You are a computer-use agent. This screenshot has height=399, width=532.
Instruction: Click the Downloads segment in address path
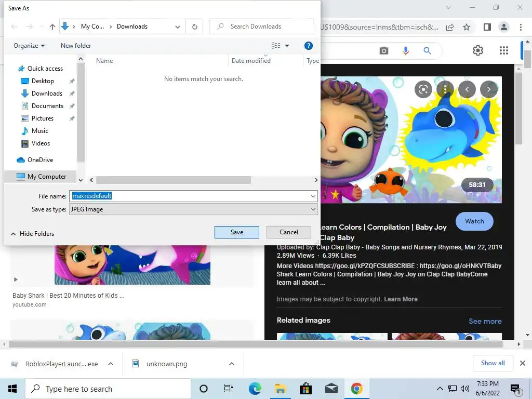click(x=132, y=27)
